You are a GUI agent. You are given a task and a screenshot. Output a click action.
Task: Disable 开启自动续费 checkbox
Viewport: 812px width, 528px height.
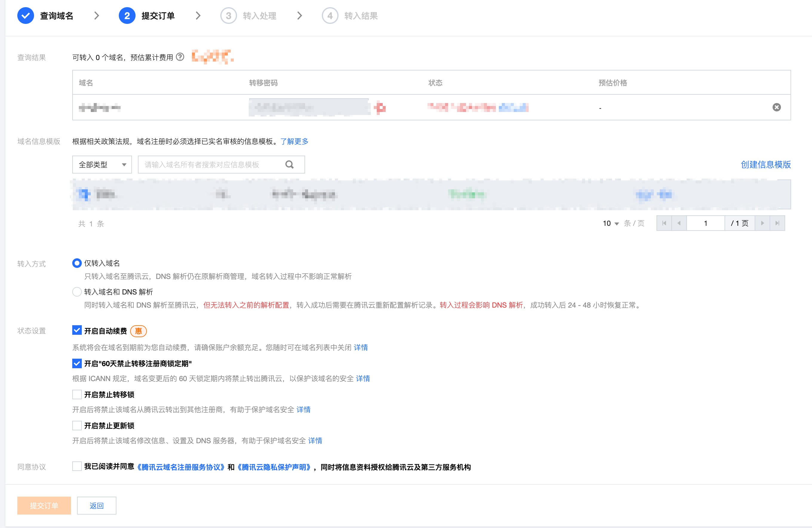tap(77, 330)
